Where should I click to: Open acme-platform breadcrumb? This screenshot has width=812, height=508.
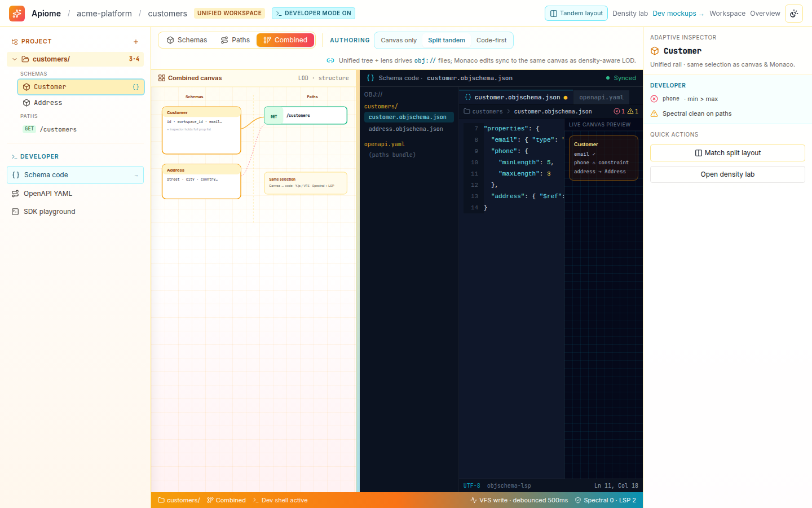pos(104,14)
